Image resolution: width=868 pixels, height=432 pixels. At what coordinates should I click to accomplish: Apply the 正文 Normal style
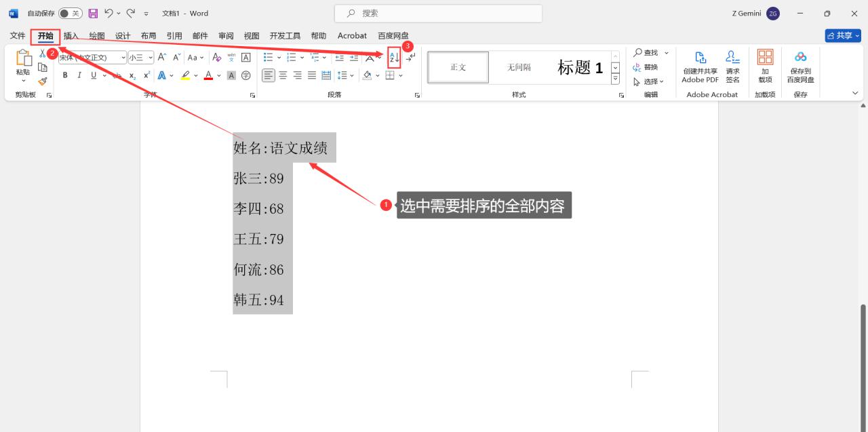tap(458, 67)
